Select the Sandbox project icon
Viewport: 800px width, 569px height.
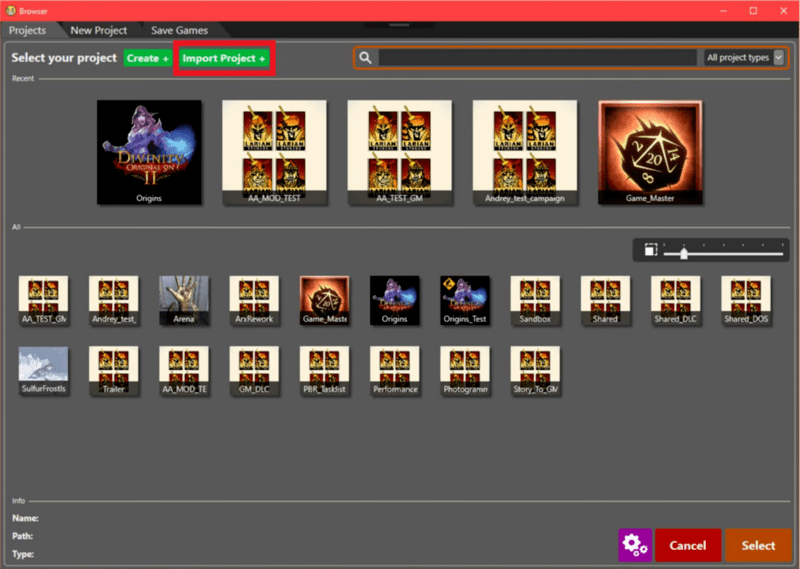pos(535,301)
